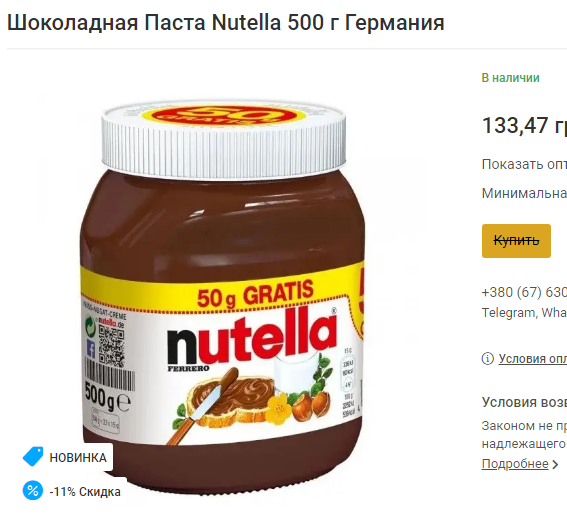Click the blue percent discount icon
Viewport: 567px width, 528px height.
(x=33, y=490)
